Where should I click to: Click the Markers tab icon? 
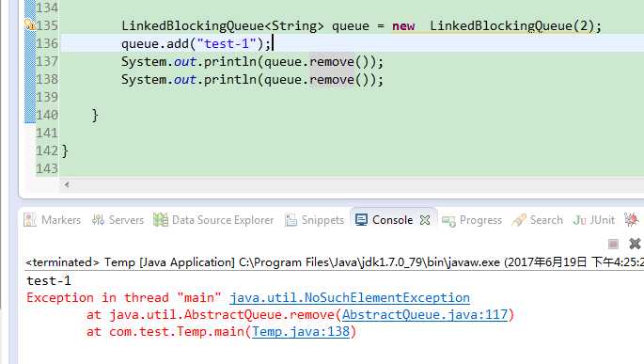[x=30, y=220]
